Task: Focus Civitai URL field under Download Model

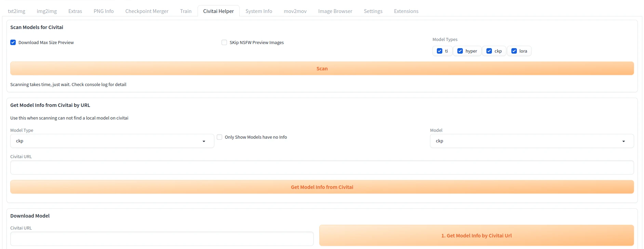Action: (x=162, y=239)
